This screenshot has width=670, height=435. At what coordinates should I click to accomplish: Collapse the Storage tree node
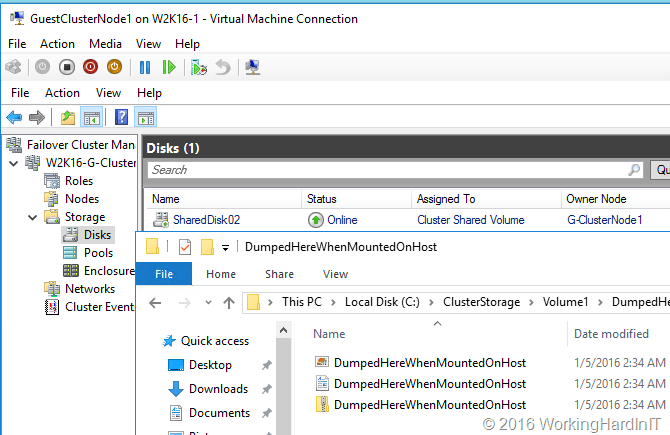pos(32,217)
